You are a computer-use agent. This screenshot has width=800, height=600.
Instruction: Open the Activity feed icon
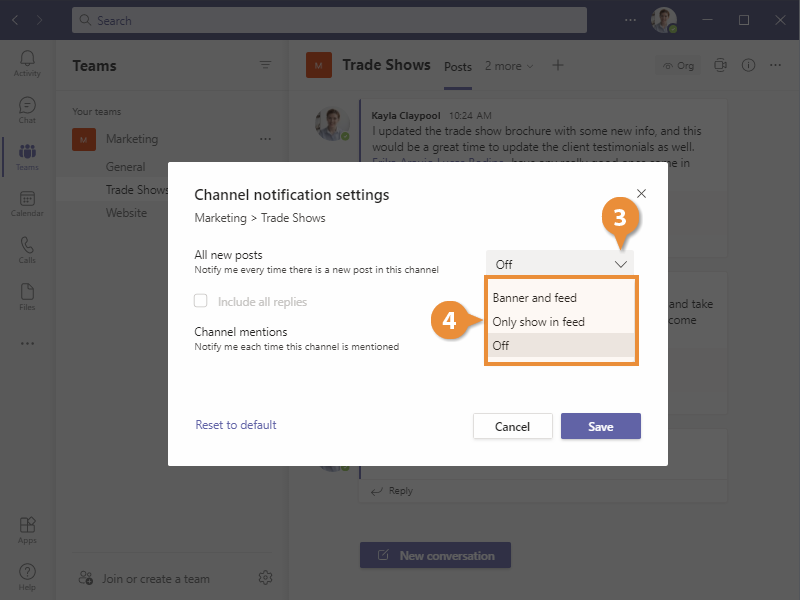[27, 63]
